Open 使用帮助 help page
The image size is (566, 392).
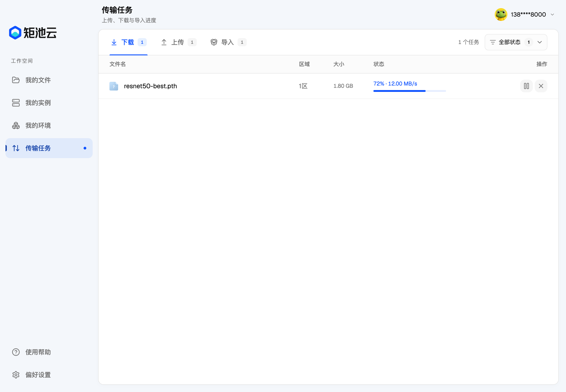pyautogui.click(x=49, y=352)
